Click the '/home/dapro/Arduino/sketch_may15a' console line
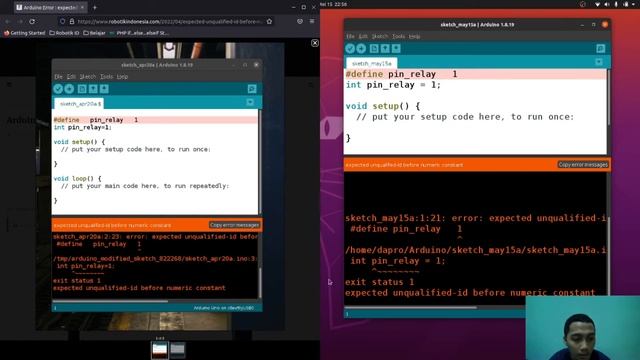This screenshot has height=360, width=640. coord(476,250)
